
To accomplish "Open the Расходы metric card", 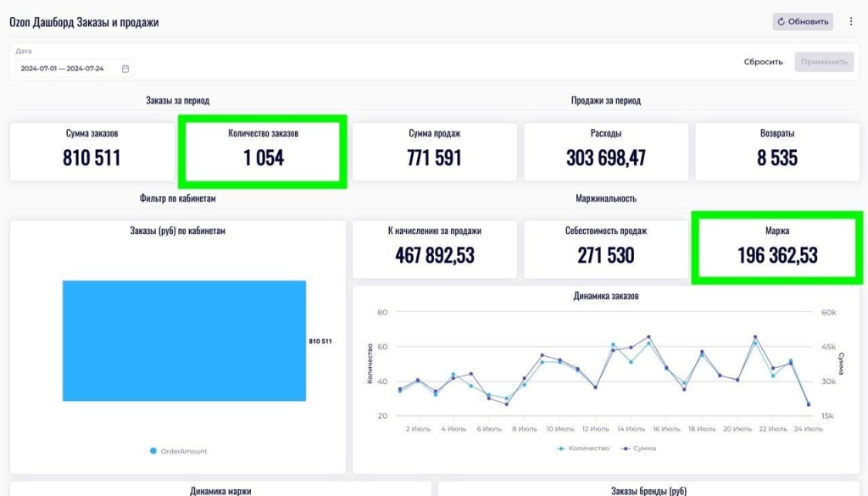I will 605,151.
